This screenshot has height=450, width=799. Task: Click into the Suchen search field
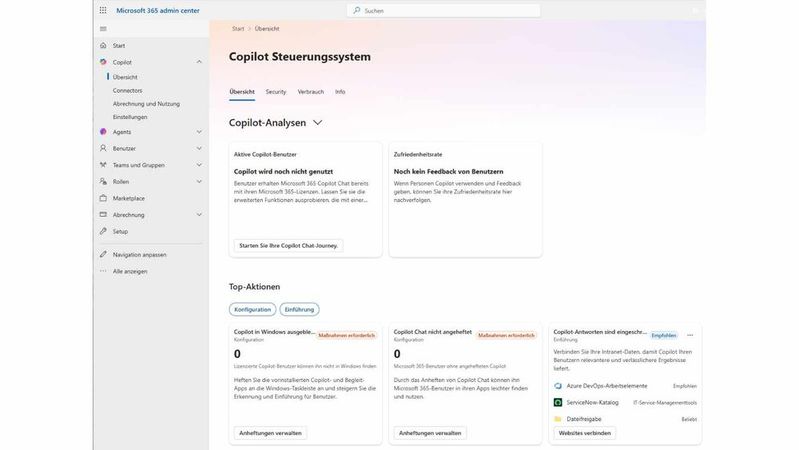coord(443,10)
